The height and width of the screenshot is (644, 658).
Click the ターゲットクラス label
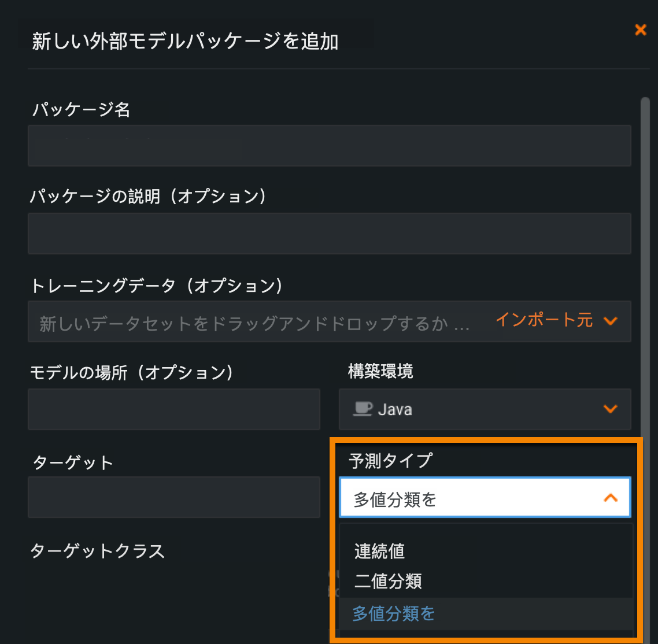pyautogui.click(x=97, y=551)
